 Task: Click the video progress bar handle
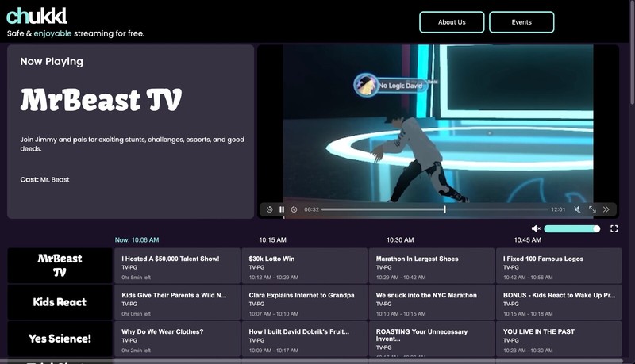[x=444, y=209]
